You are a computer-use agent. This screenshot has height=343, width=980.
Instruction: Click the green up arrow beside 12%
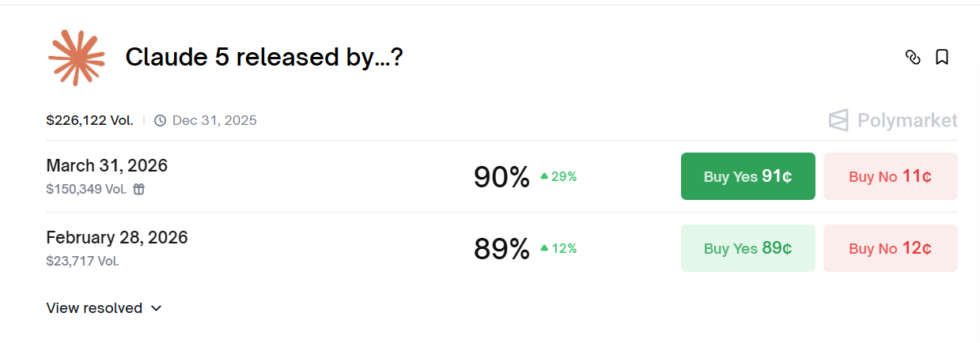[544, 248]
